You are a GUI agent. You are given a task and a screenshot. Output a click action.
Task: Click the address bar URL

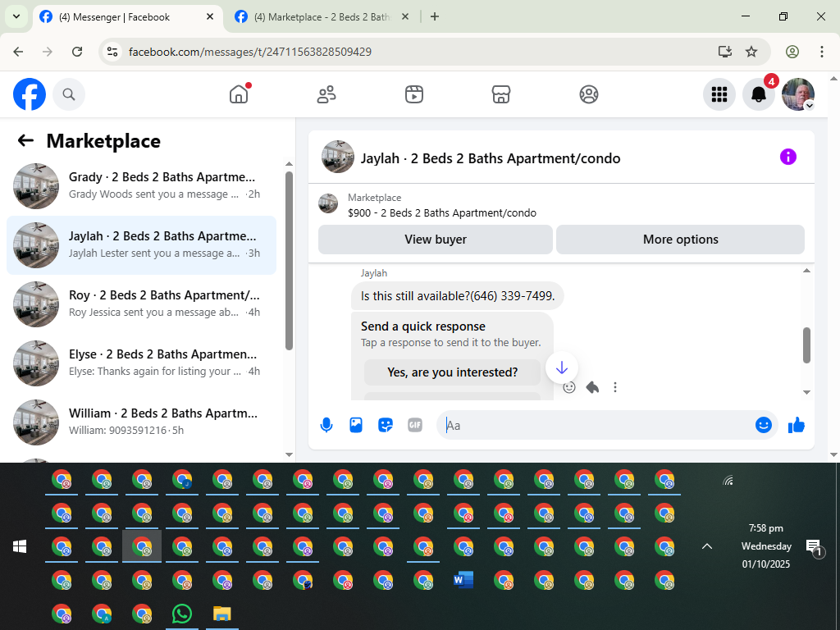pos(250,52)
